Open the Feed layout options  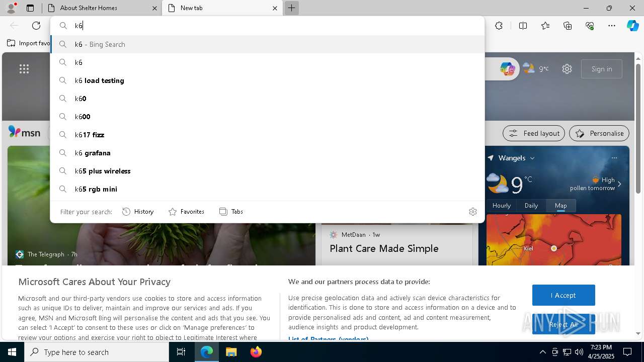(x=534, y=133)
